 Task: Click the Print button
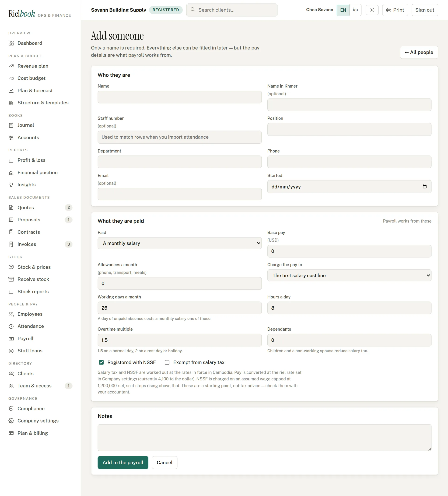[395, 10]
